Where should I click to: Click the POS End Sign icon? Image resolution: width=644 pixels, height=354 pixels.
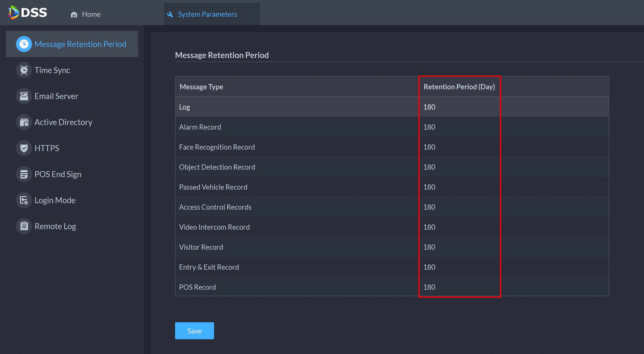pyautogui.click(x=24, y=174)
